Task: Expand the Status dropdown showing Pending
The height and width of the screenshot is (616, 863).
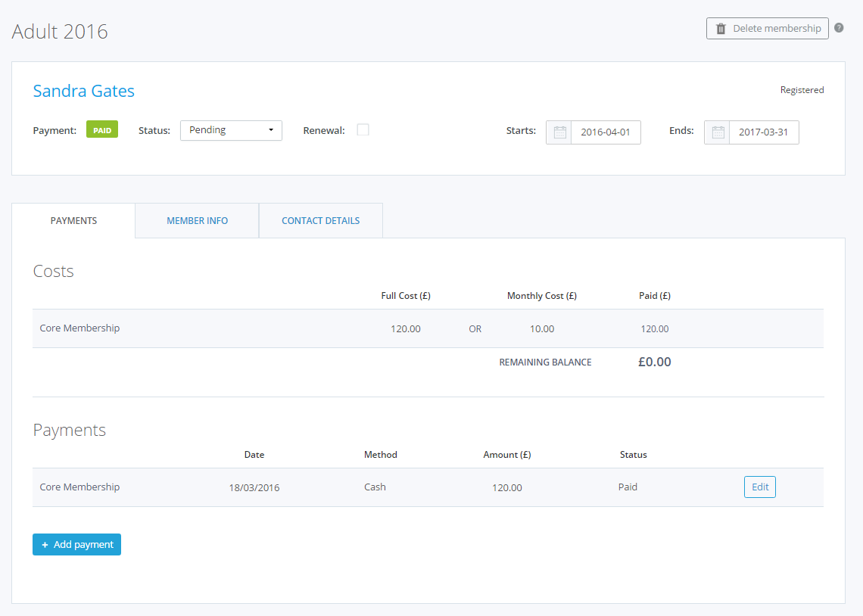Action: pos(231,130)
